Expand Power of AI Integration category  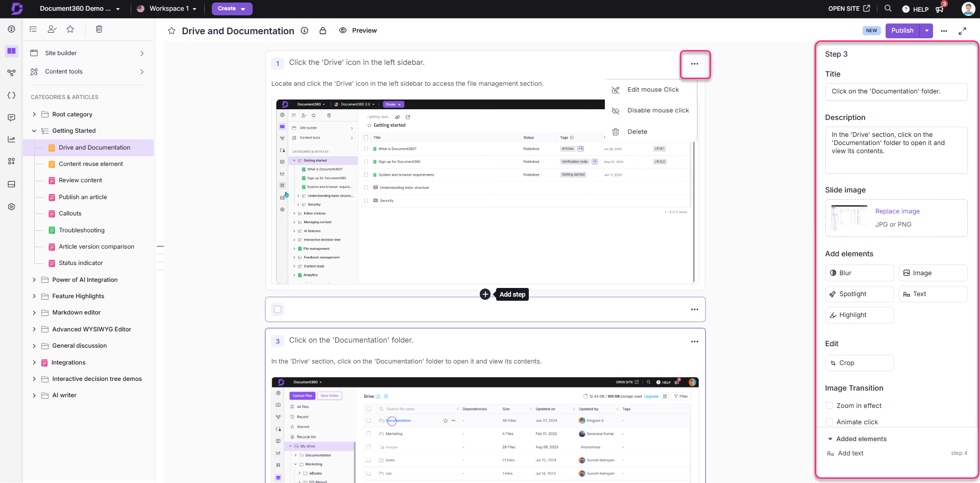click(x=34, y=280)
